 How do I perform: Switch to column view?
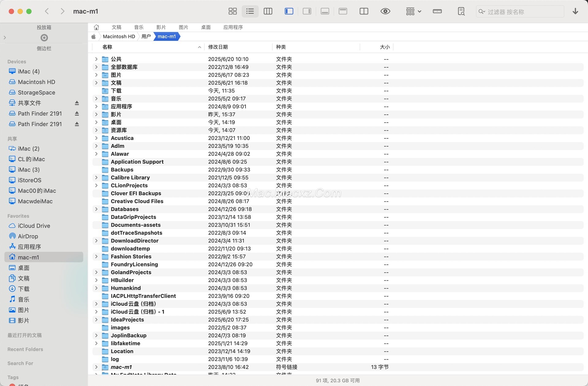coord(268,11)
